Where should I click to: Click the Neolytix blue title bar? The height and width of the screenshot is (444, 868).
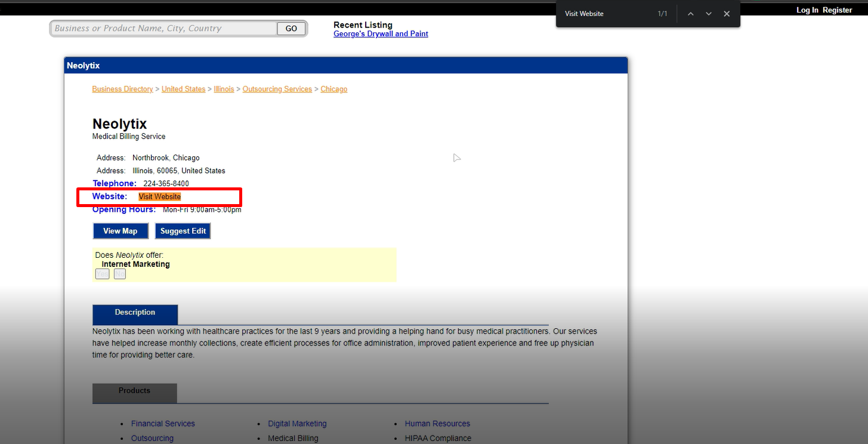[346, 66]
